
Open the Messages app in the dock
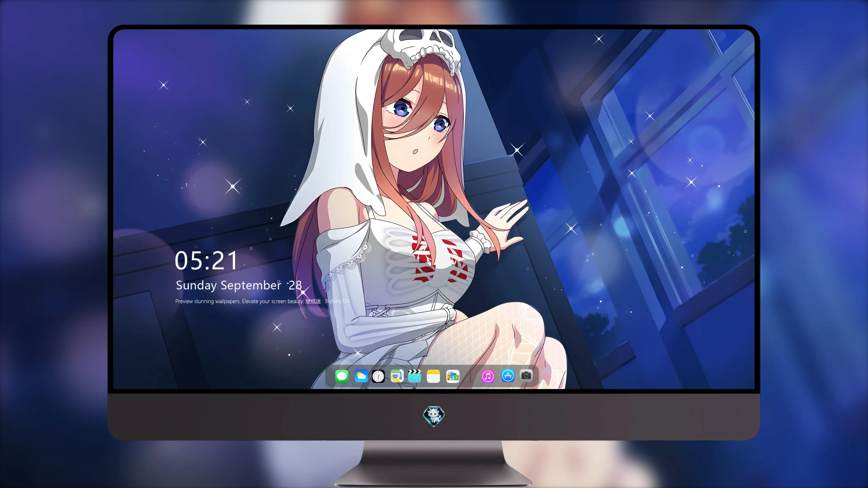tap(342, 376)
